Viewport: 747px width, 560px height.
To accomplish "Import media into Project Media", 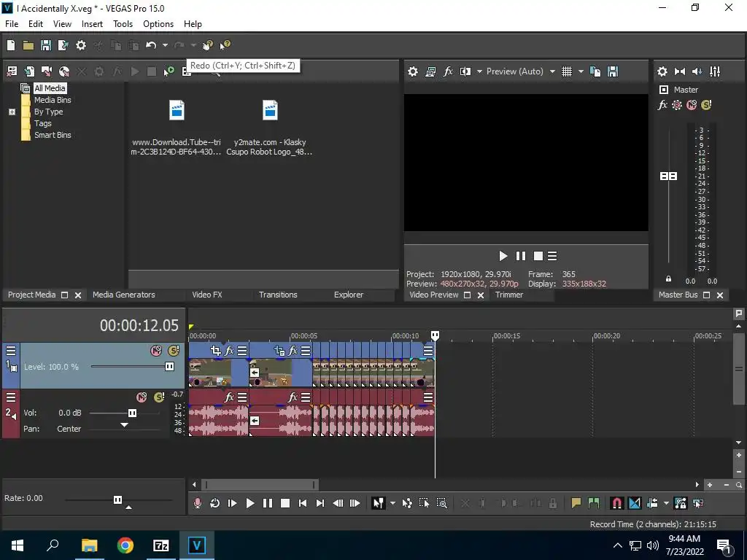I will 29,71.
